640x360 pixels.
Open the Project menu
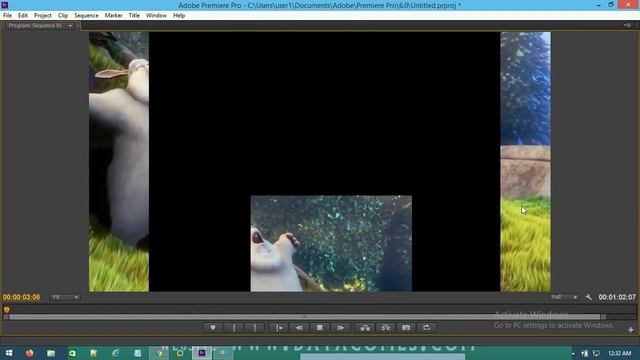pyautogui.click(x=42, y=16)
